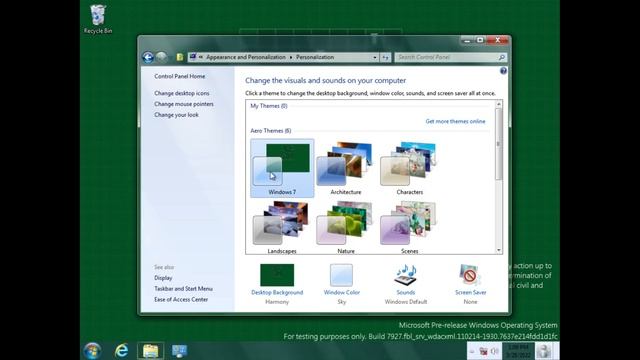The image size is (640, 360).
Task: Open Control Panel Home link
Action: coord(180,76)
